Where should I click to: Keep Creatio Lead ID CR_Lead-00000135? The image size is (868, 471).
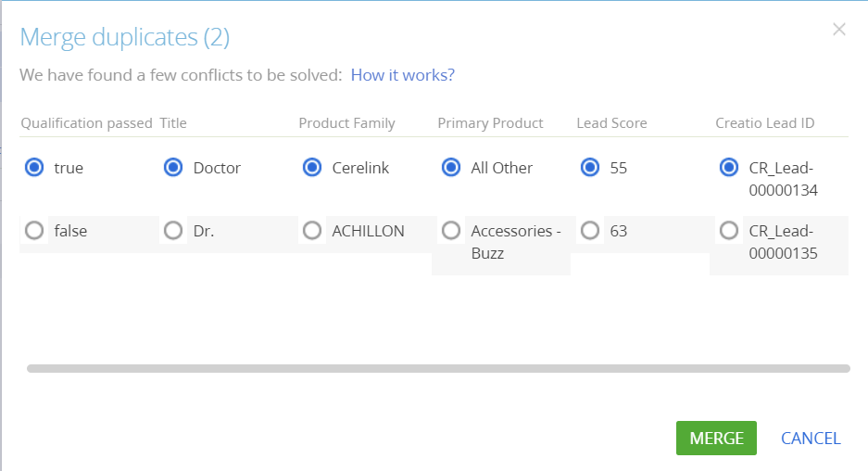tap(729, 231)
